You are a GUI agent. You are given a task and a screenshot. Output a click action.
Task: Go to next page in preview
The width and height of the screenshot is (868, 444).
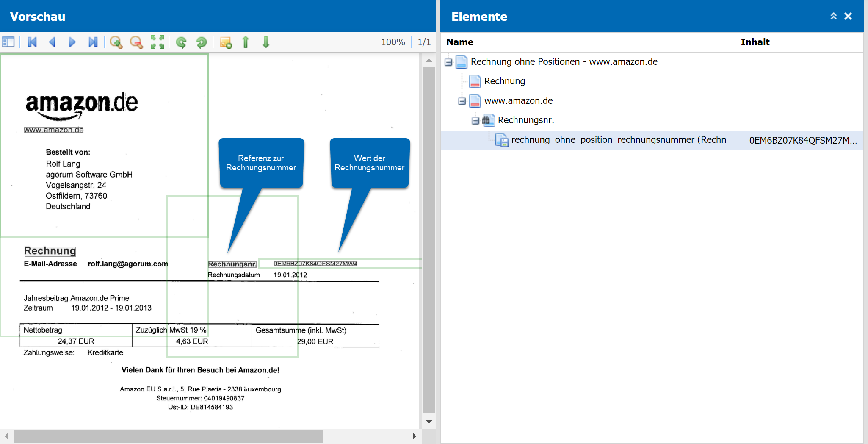pos(72,42)
